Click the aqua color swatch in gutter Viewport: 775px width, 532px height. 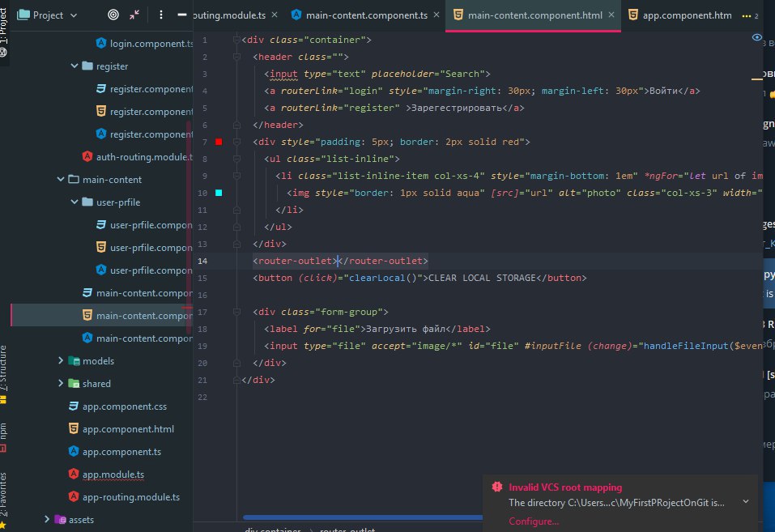pyautogui.click(x=219, y=193)
